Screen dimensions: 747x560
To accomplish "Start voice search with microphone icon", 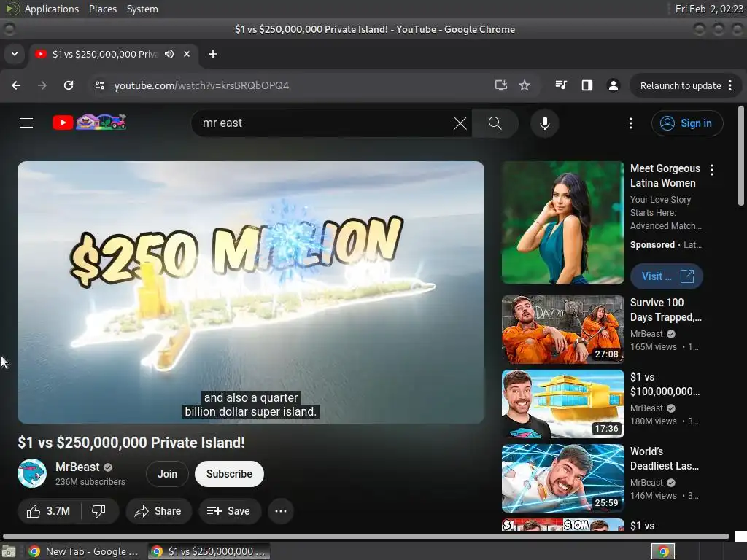I will pos(544,123).
